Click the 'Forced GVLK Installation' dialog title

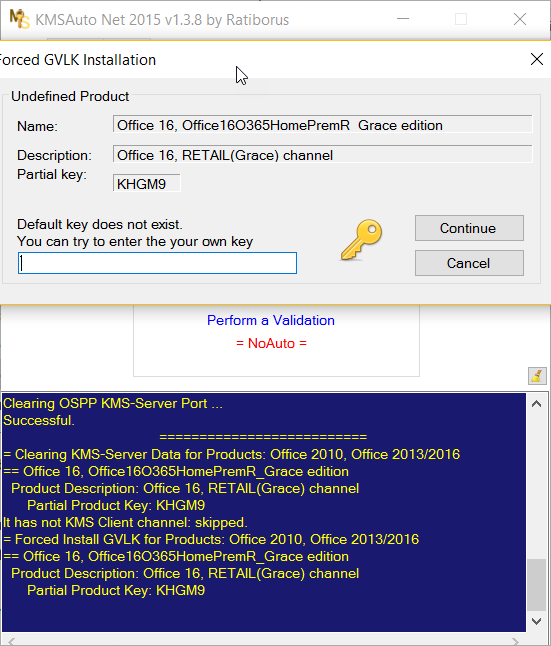pos(78,60)
